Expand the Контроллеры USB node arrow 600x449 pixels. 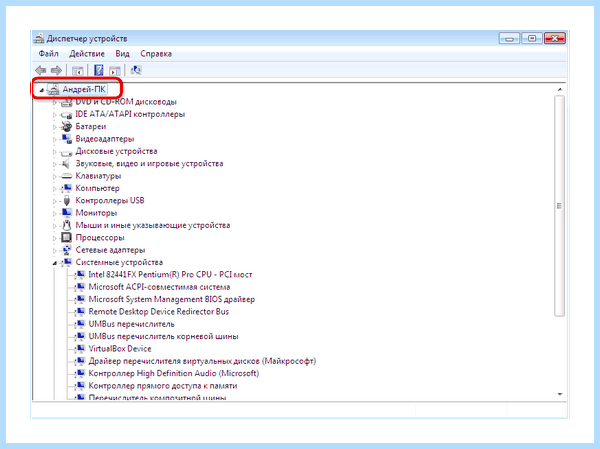tap(54, 201)
